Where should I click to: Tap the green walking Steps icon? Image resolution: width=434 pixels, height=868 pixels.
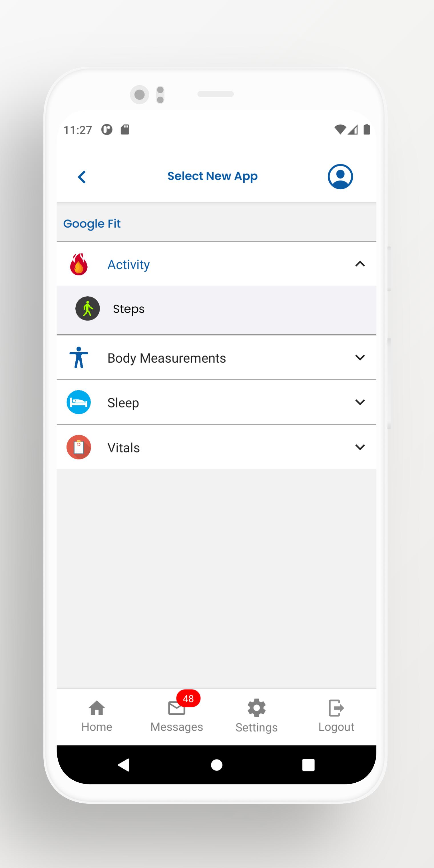[x=88, y=308]
